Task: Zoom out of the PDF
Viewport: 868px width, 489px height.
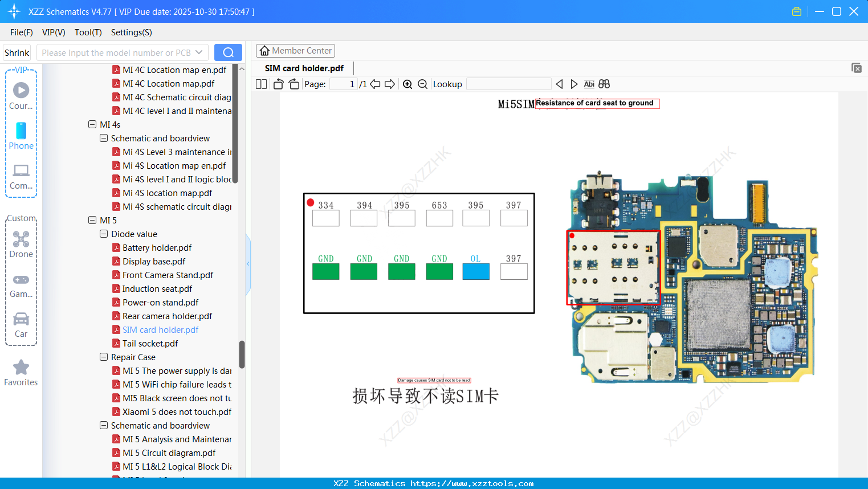Action: coord(422,84)
